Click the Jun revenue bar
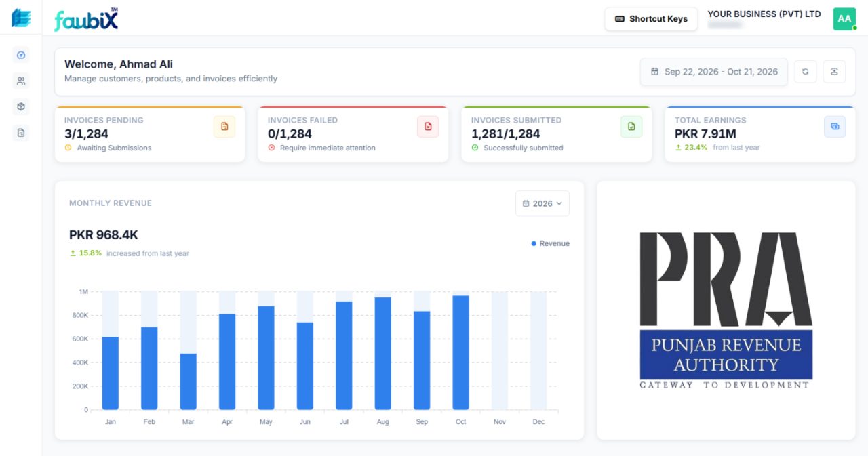The image size is (868, 456). (305, 366)
